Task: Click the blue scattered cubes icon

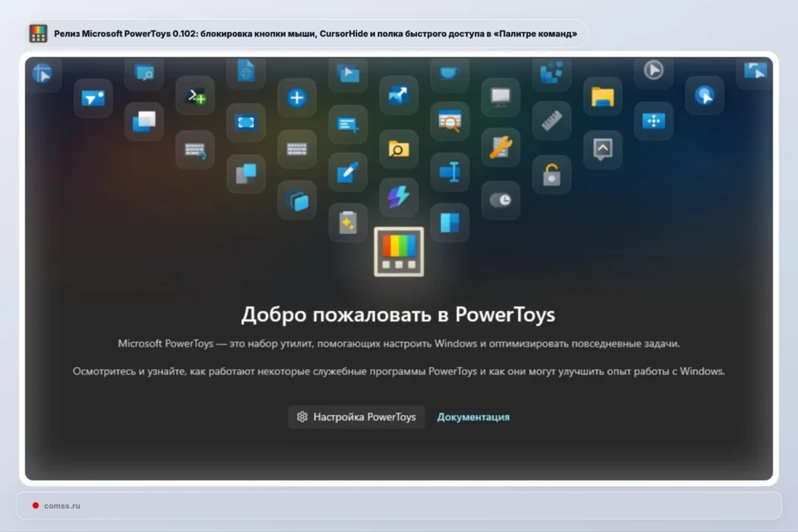Action: pyautogui.click(x=552, y=72)
